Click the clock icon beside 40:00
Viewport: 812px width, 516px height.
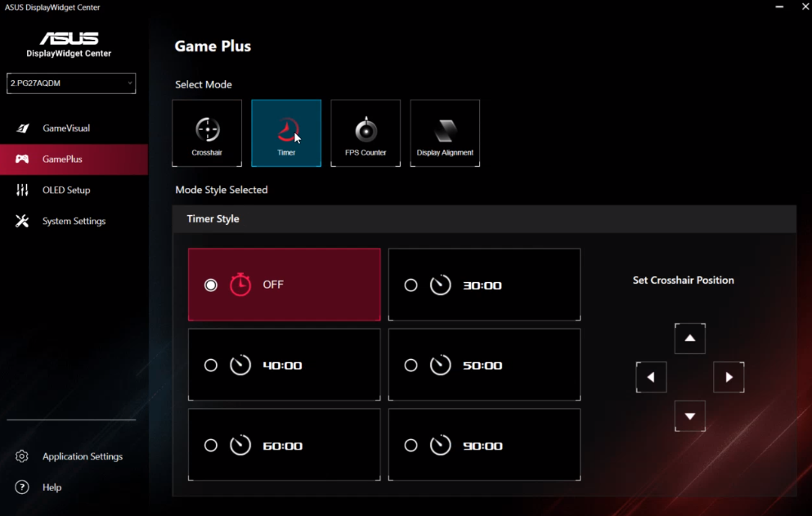pyautogui.click(x=240, y=365)
